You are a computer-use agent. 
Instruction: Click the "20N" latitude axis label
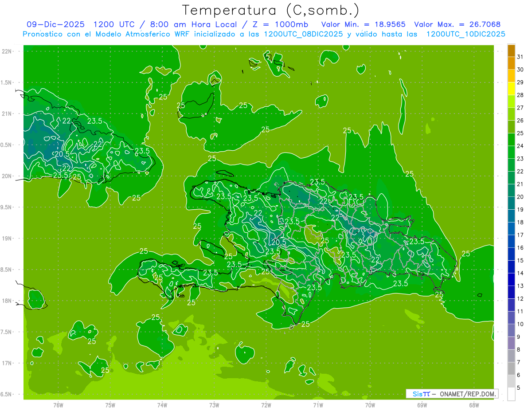6,176
